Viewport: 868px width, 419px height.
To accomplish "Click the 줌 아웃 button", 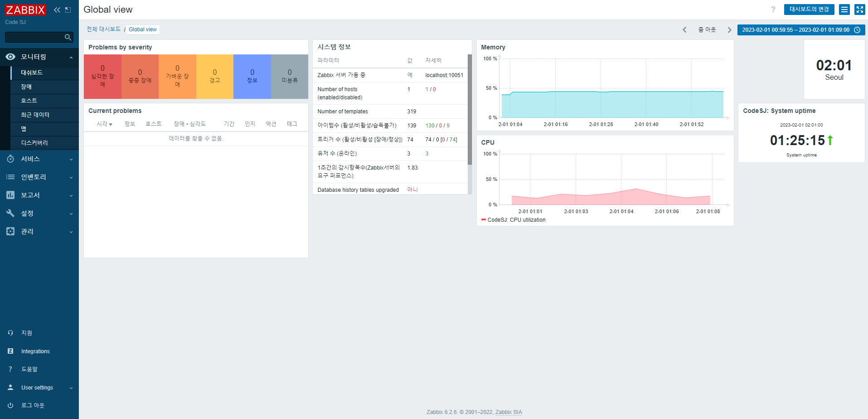I will (707, 29).
